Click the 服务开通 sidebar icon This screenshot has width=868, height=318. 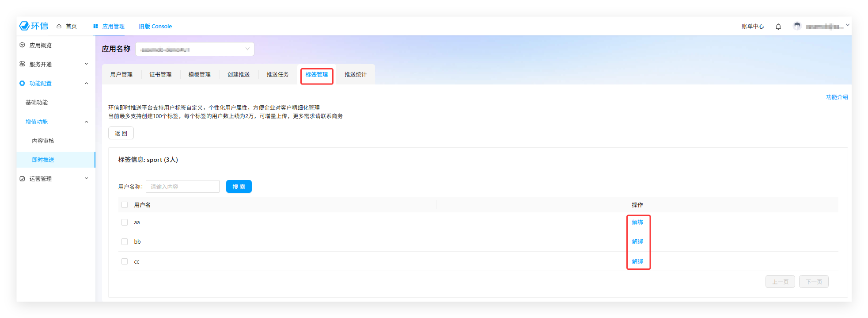point(22,64)
